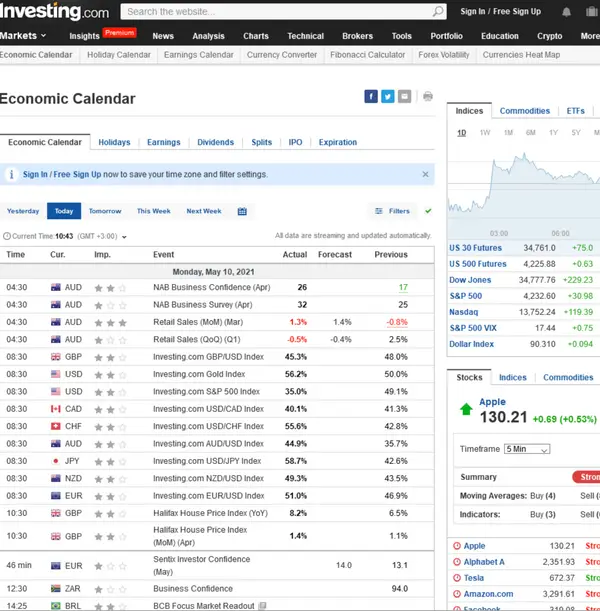Screen dimensions: 600x611
Task: Open the ETFs tab in sidebar
Action: 575,111
